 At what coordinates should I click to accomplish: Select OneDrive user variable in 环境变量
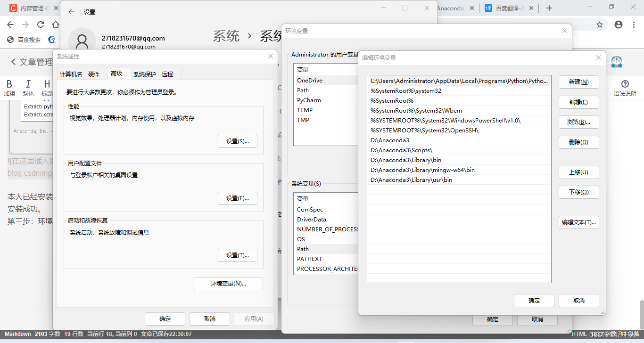(326, 81)
